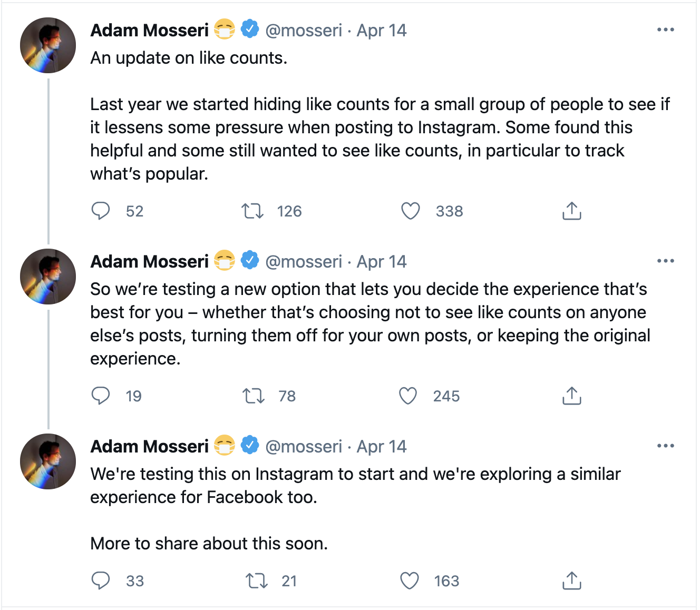
Task: Share the second tweet about new option
Action: pos(571,396)
